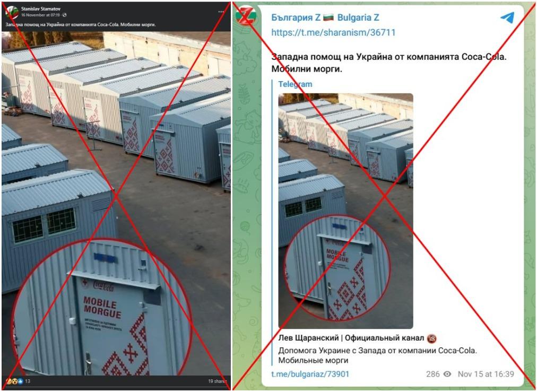Viewport: 537px width, 392px height.
Task: Click the Telegram source label in quote
Action: click(295, 84)
